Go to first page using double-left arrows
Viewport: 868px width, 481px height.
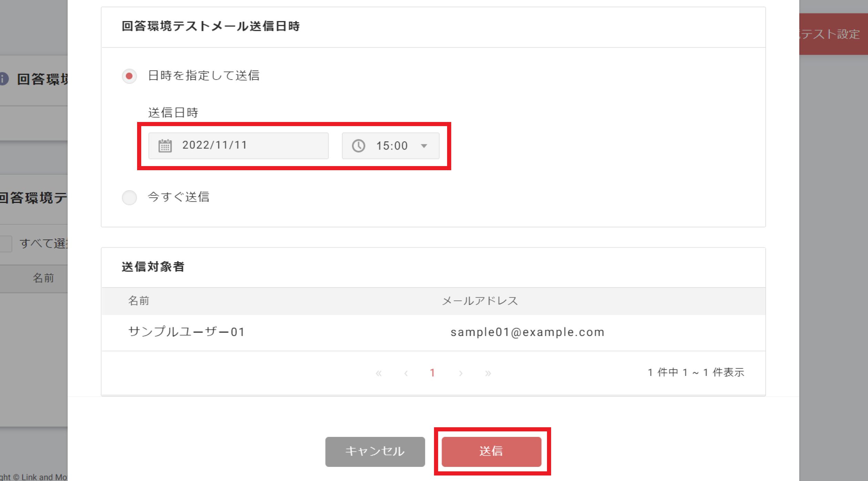pos(379,373)
